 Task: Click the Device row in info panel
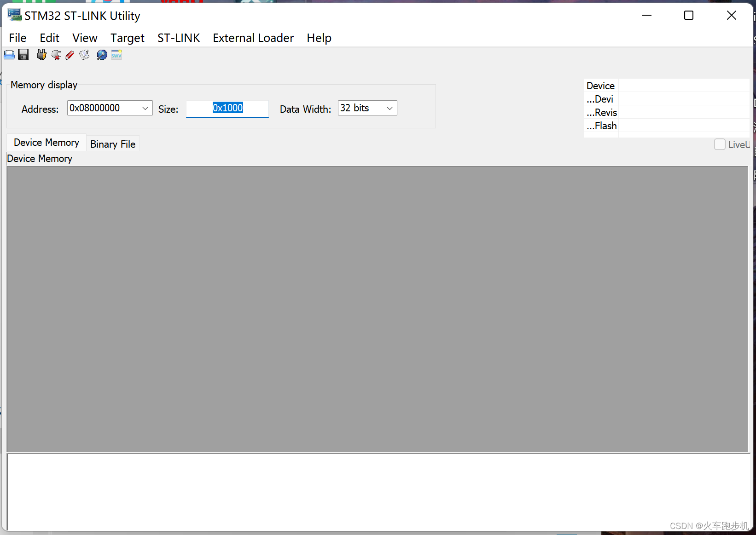click(x=667, y=86)
